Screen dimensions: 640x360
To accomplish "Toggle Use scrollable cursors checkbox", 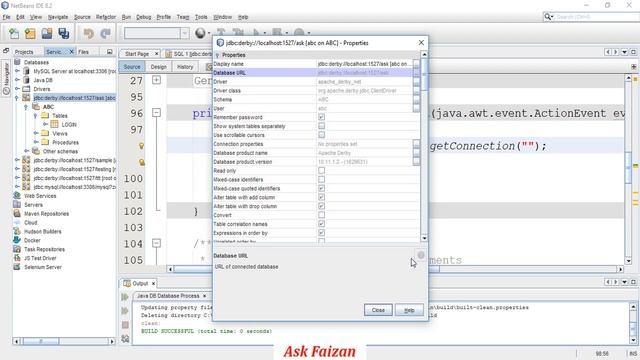I will point(322,135).
